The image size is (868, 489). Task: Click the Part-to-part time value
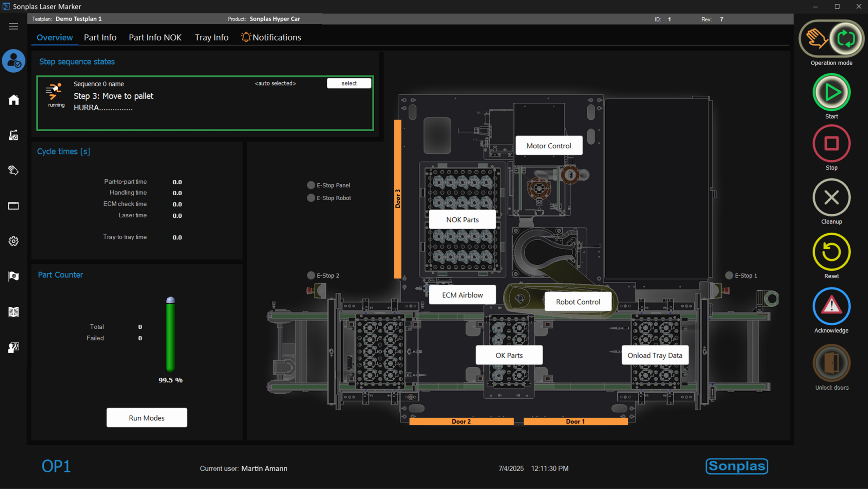pos(177,182)
